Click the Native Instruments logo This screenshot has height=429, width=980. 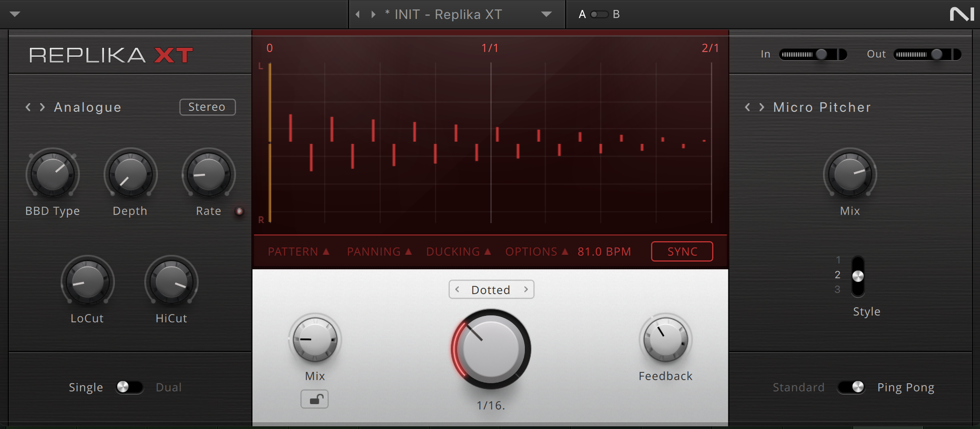962,14
